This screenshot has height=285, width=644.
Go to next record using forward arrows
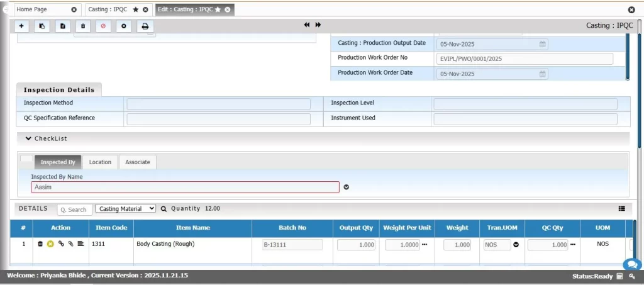[318, 25]
